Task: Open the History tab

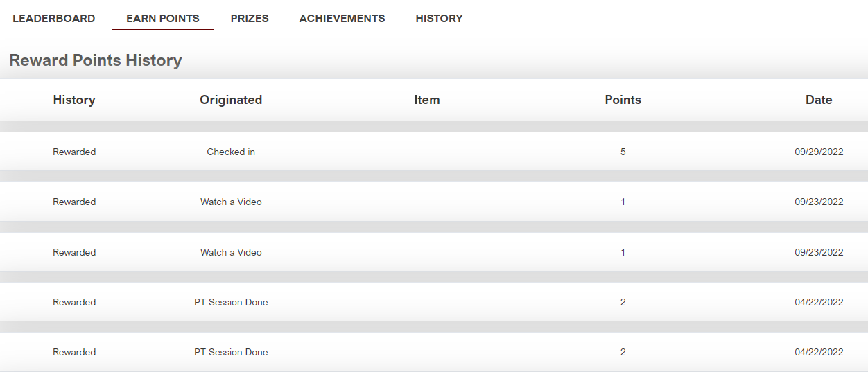Action: (x=439, y=19)
